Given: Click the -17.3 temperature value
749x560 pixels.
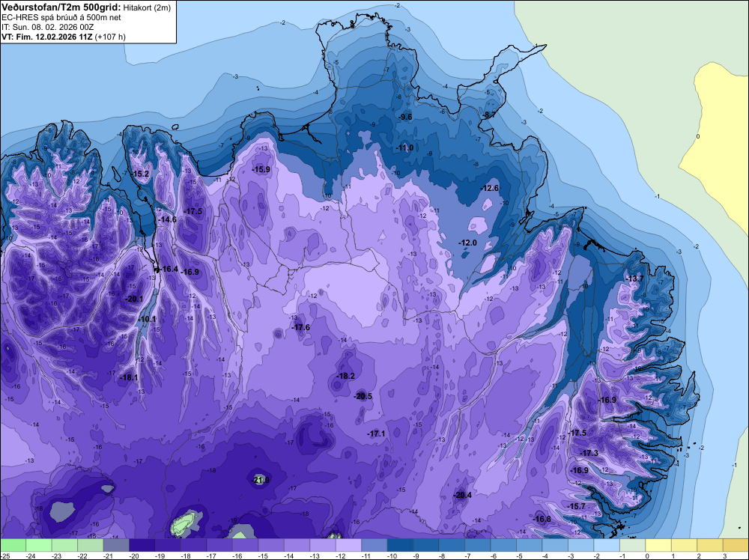Looking at the screenshot, I should [589, 453].
